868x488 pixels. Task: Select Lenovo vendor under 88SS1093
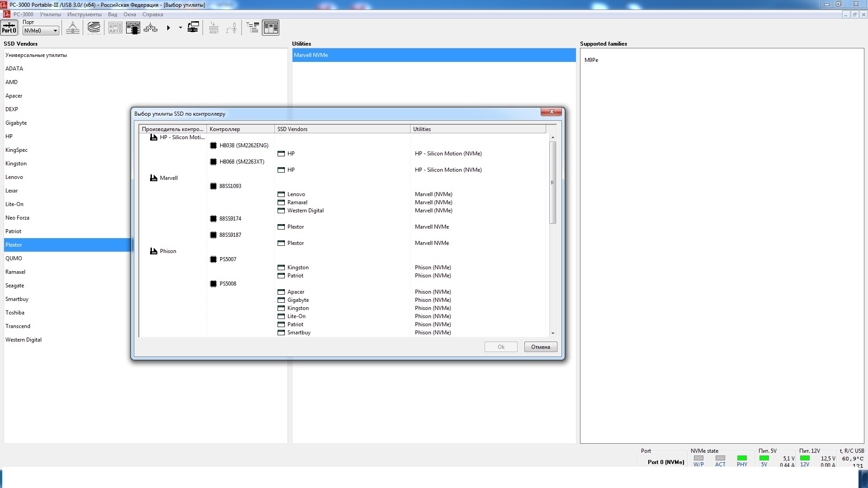[296, 194]
